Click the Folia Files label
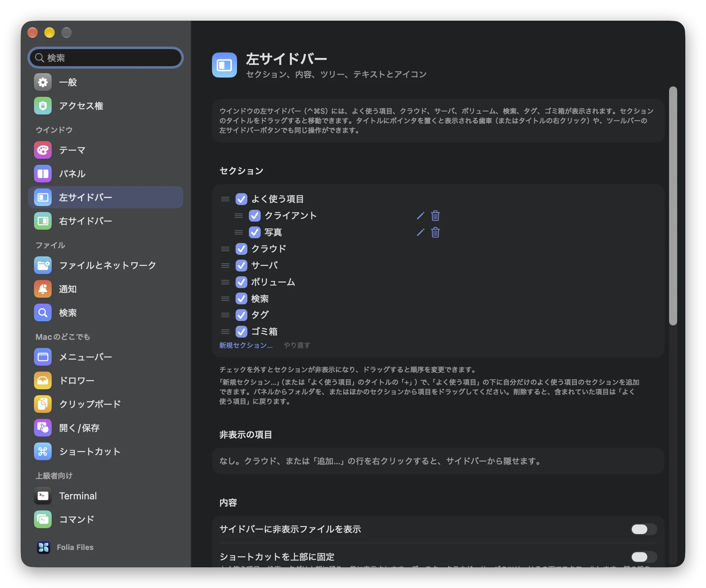 (75, 547)
